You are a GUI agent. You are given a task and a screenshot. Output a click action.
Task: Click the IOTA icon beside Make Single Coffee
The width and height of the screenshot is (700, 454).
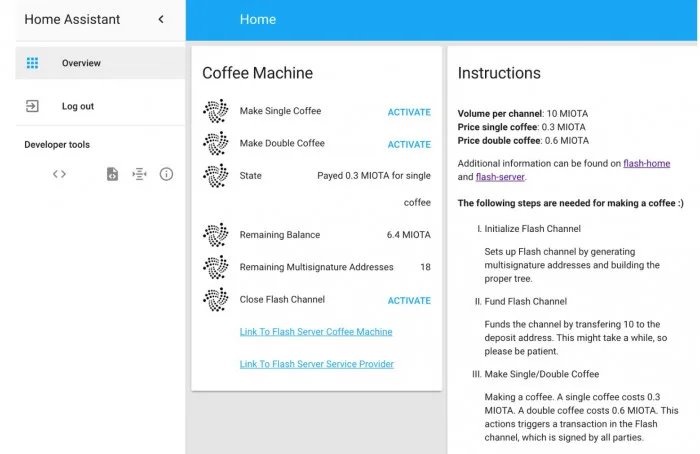[215, 111]
